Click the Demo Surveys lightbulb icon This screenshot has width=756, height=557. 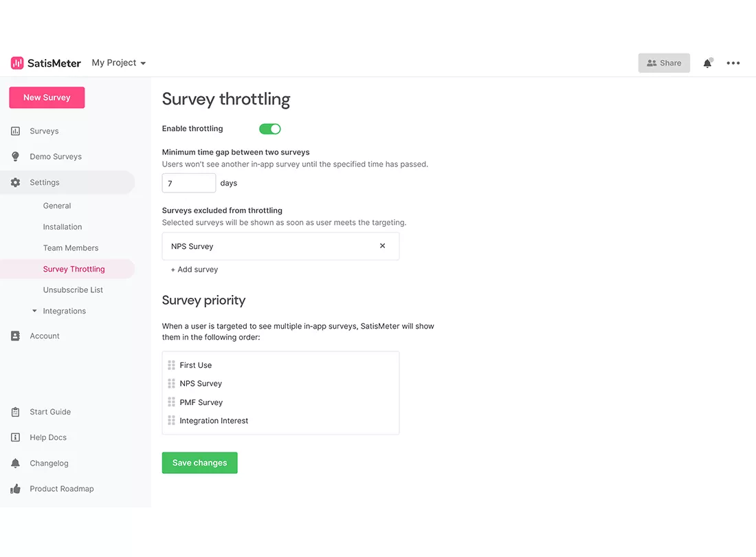(x=15, y=157)
